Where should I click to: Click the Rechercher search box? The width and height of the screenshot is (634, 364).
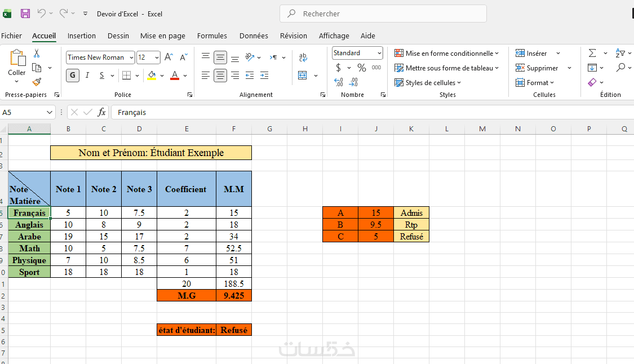tap(383, 14)
